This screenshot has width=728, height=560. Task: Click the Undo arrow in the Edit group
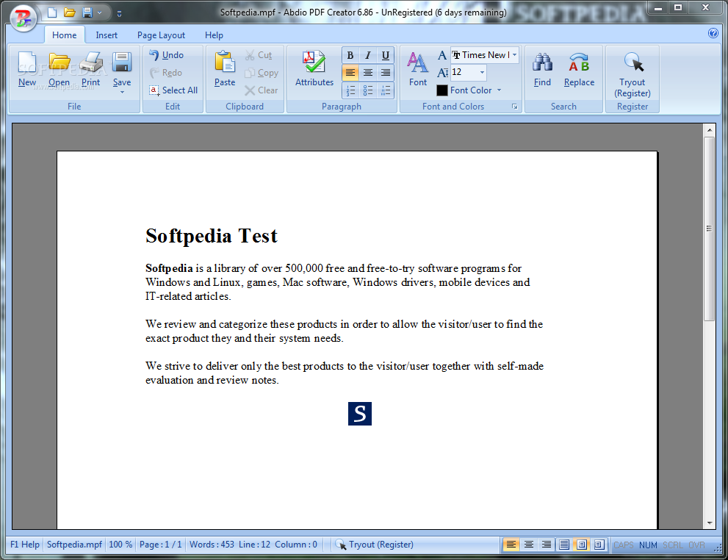point(154,55)
